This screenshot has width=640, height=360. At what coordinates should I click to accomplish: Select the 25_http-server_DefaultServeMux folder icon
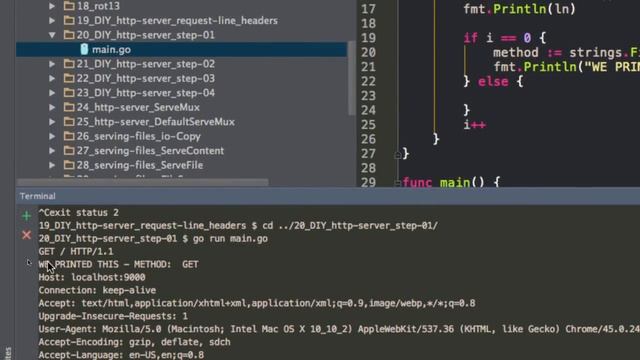69,122
